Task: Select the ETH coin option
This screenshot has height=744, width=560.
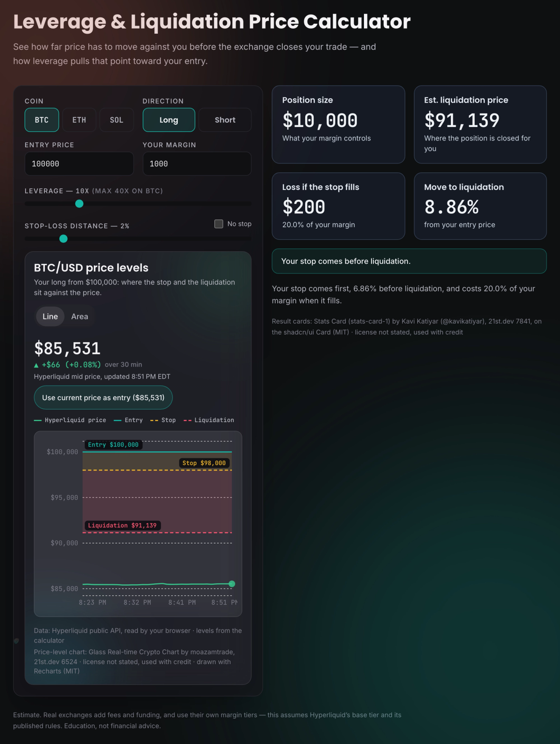Action: point(79,120)
